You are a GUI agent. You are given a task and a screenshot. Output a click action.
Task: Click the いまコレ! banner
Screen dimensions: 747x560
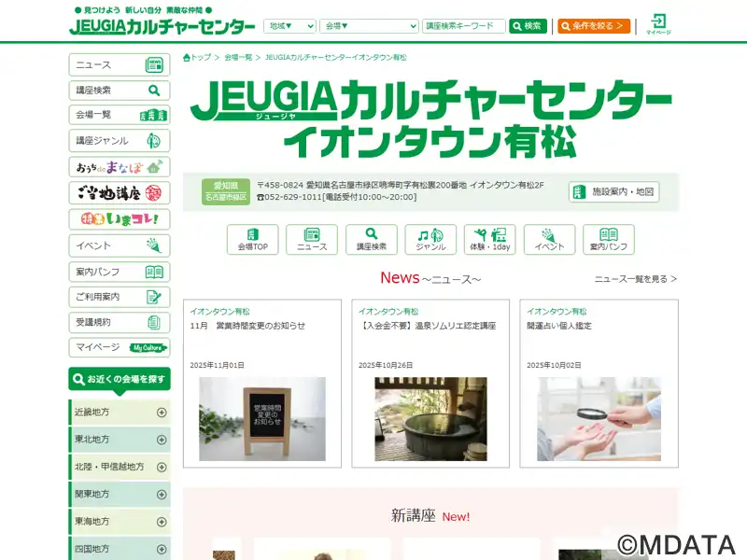point(120,219)
